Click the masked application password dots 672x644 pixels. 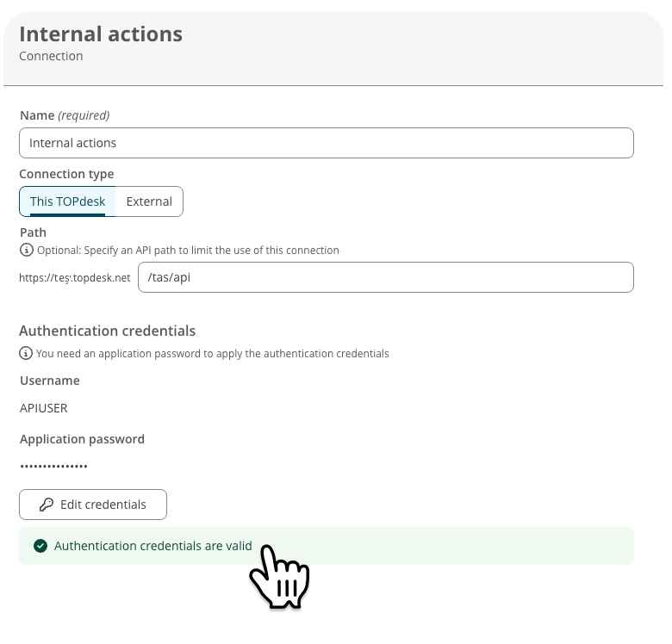53,467
